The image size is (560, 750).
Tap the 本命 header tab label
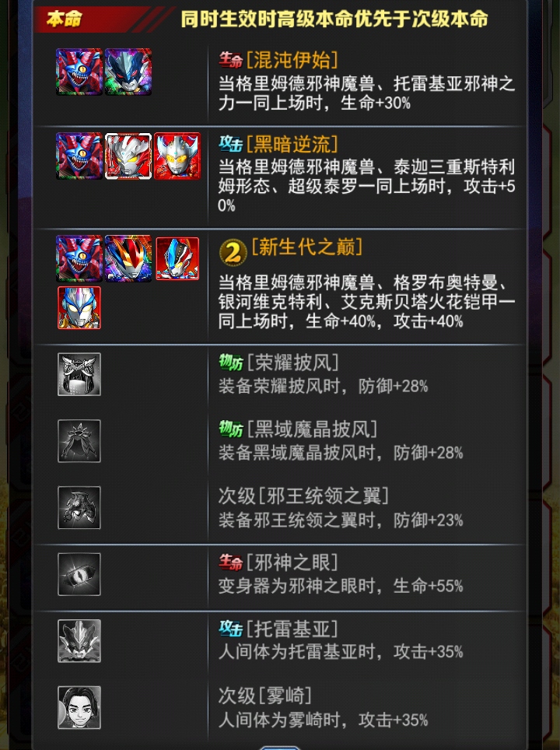64,19
